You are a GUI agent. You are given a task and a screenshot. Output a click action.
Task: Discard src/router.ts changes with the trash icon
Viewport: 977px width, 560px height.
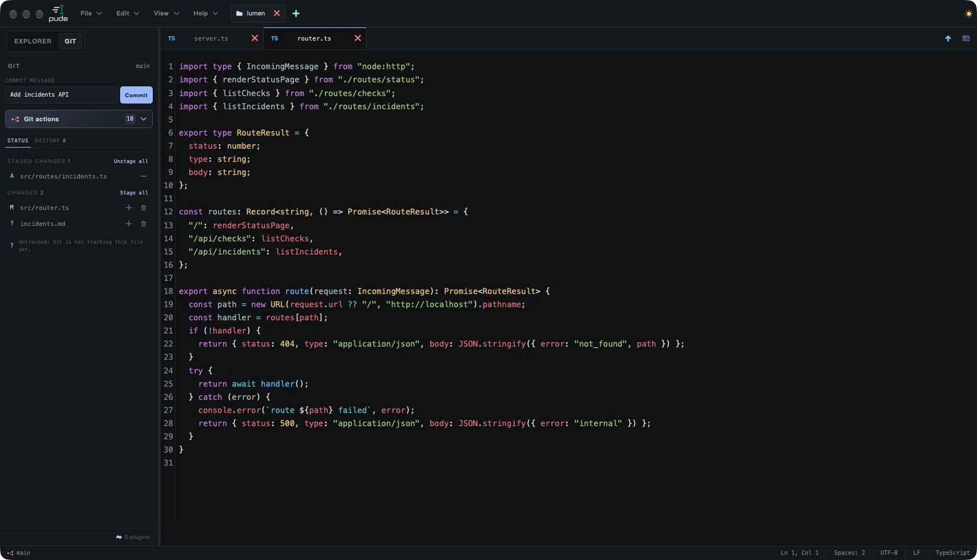coord(144,208)
